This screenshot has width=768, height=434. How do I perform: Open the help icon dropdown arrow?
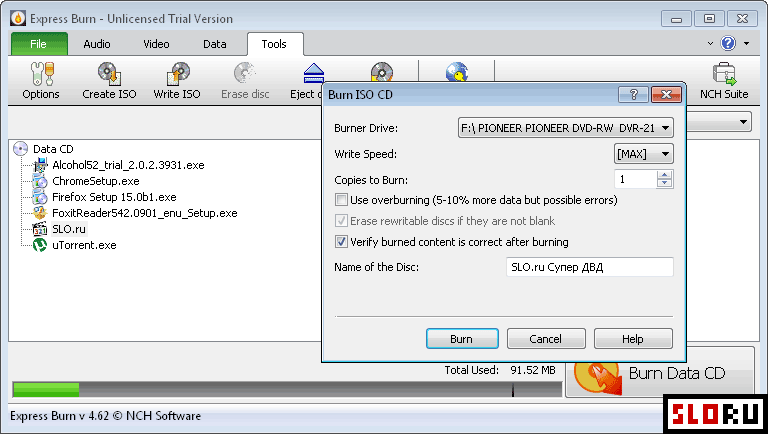[x=746, y=44]
